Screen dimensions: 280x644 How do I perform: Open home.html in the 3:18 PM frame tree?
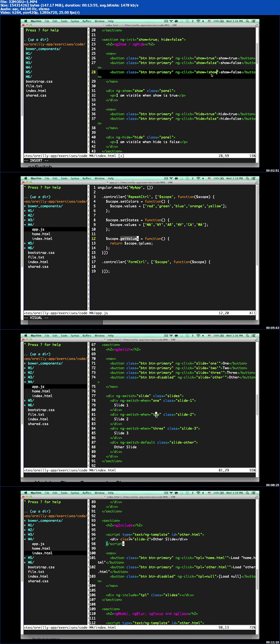click(41, 234)
